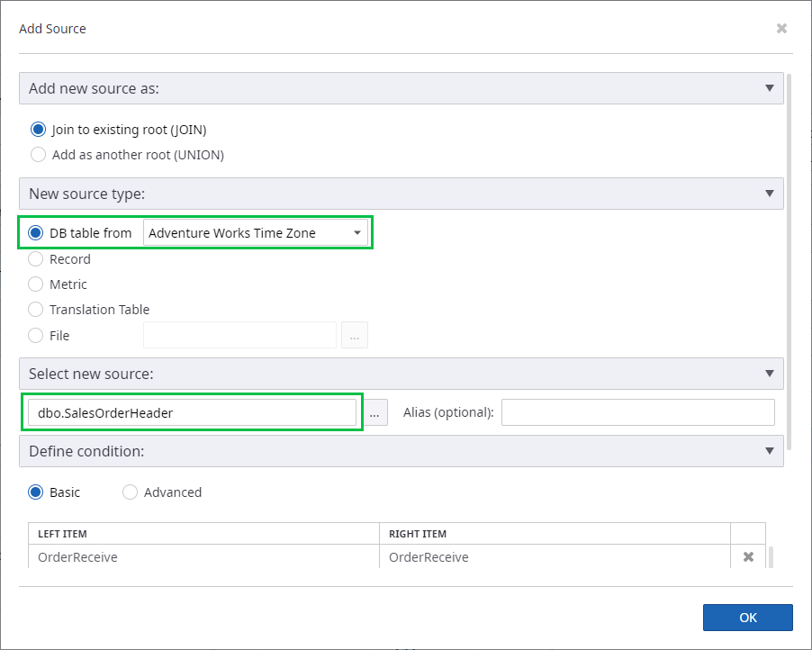Select the File source type

point(36,336)
